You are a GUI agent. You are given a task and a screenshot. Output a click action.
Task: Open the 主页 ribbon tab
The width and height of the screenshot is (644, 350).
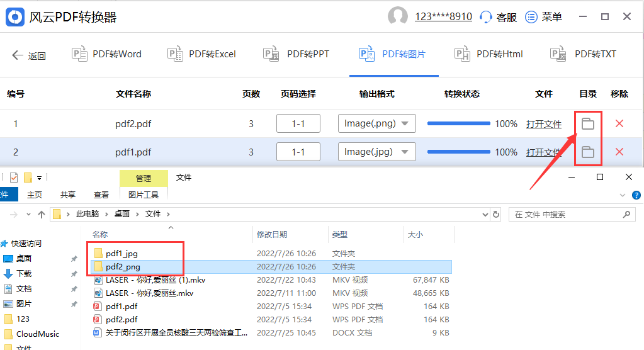[35, 195]
